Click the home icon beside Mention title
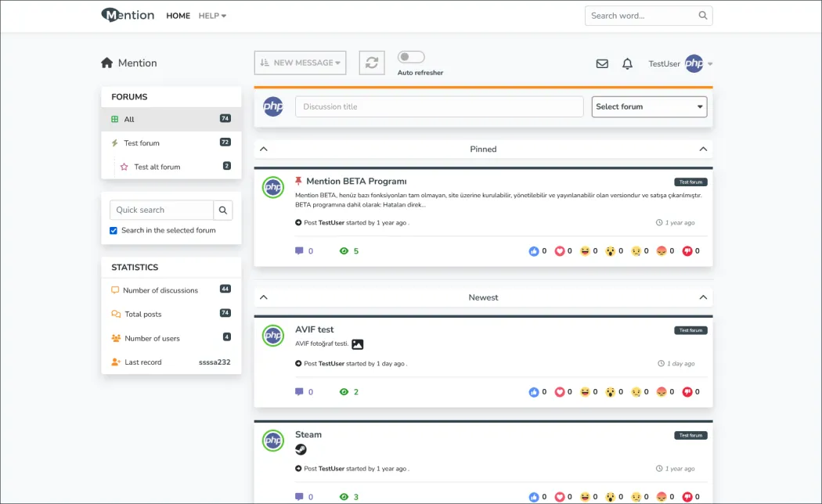This screenshot has width=822, height=504. coord(107,63)
